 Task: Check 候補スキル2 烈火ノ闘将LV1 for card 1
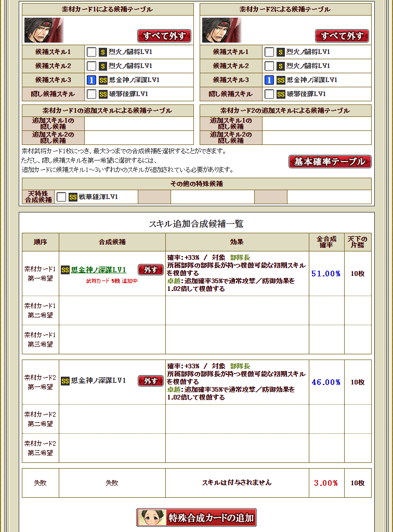tap(91, 66)
